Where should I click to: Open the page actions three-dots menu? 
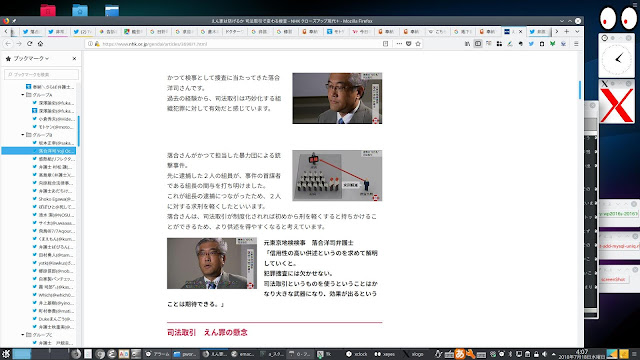tap(399, 44)
